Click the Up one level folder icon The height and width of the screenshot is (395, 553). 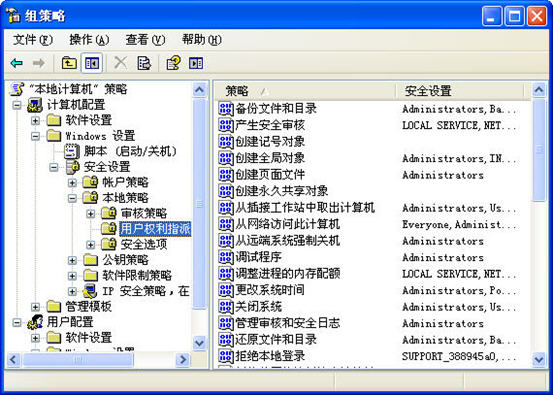click(x=69, y=63)
